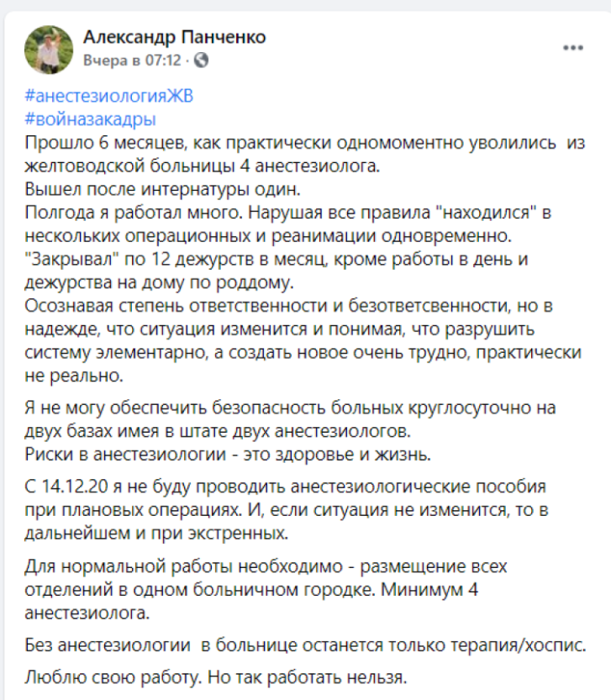The width and height of the screenshot is (611, 700).
Task: Click the line starting with Прошло 6 месяцев
Action: pyautogui.click(x=305, y=143)
